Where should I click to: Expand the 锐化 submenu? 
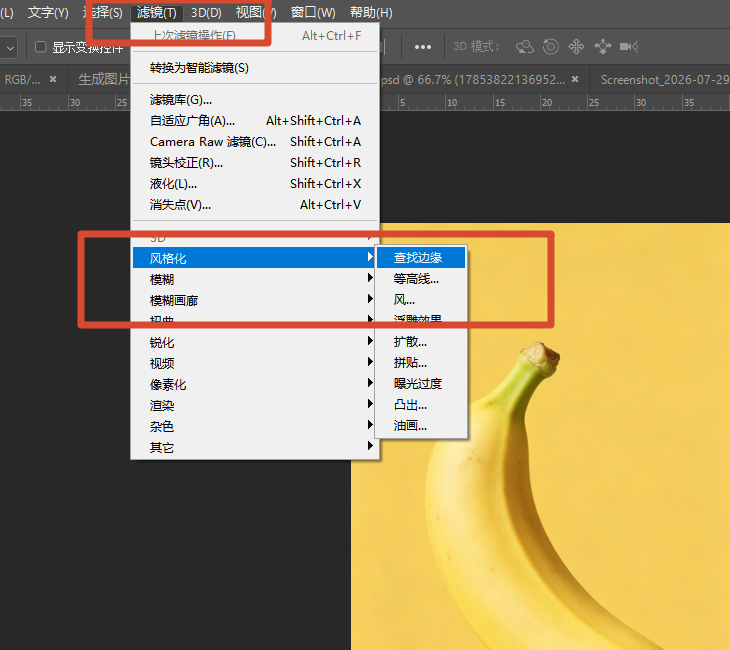(x=254, y=342)
